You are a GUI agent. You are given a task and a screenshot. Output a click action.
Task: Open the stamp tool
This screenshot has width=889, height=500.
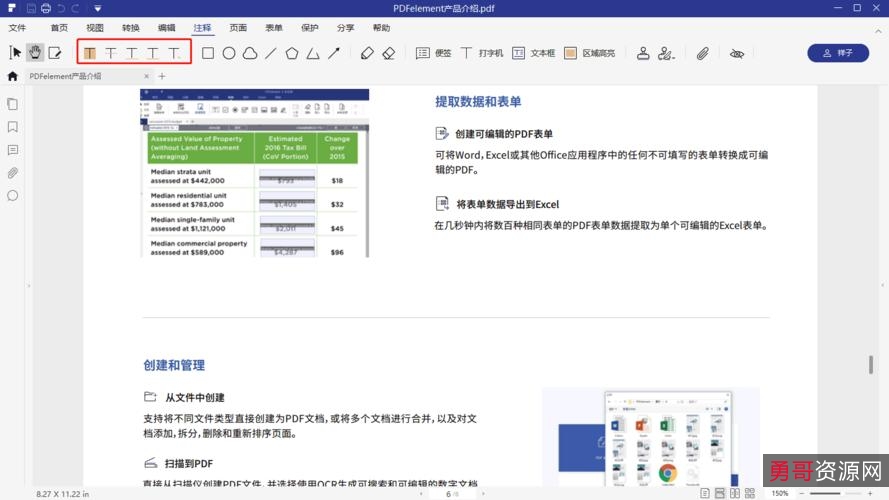coord(643,53)
